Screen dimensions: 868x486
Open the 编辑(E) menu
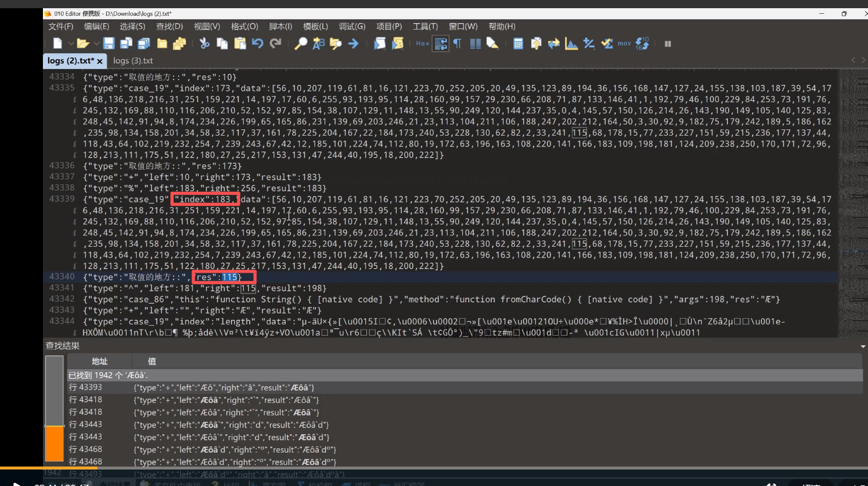pos(97,27)
